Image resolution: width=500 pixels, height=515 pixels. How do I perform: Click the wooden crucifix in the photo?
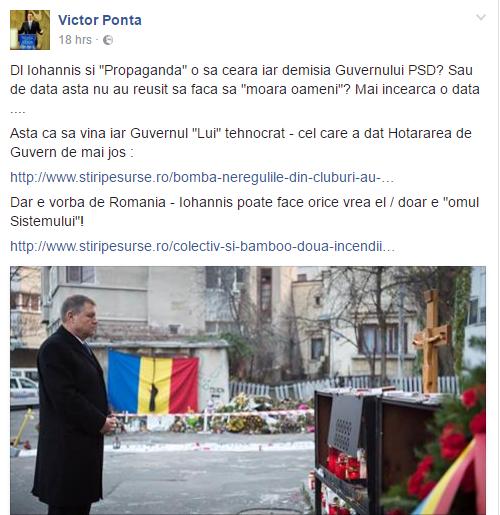click(431, 340)
